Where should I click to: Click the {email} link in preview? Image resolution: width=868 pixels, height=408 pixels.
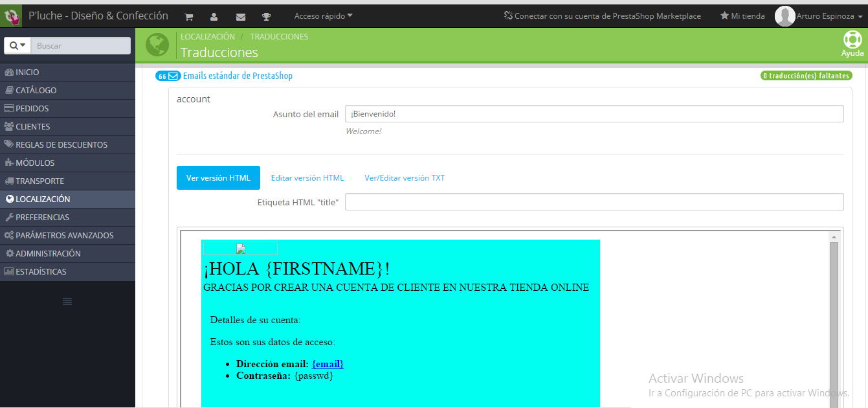click(328, 364)
